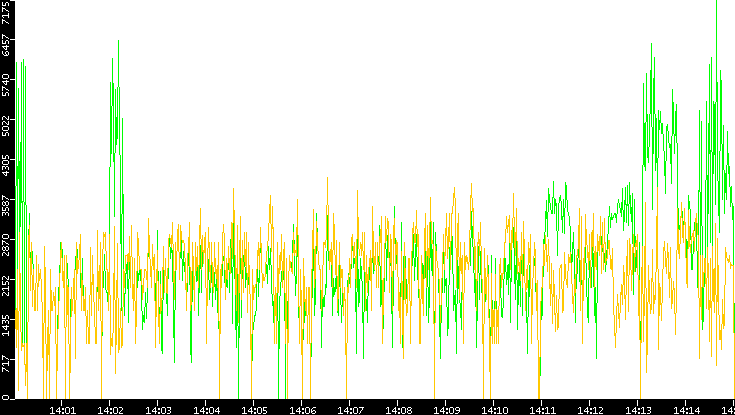
Task: Click the 5740 value on vertical axis
Action: tap(6, 84)
